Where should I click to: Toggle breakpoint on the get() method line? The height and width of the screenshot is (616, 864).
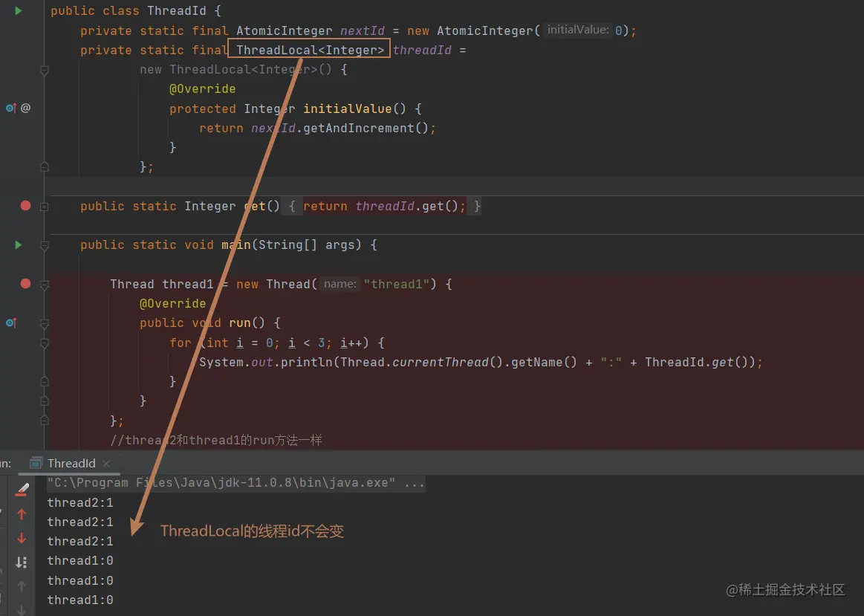pyautogui.click(x=25, y=206)
